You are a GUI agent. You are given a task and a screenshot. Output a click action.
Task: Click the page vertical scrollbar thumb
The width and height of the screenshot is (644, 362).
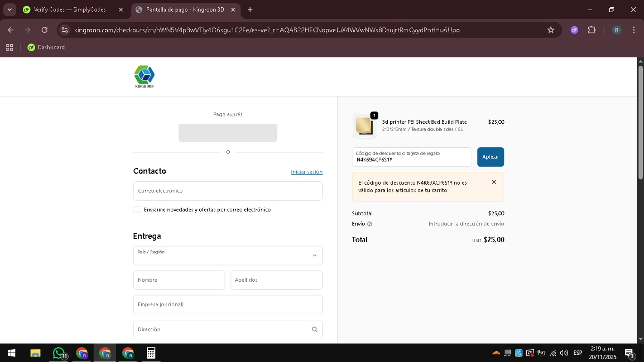point(641,122)
